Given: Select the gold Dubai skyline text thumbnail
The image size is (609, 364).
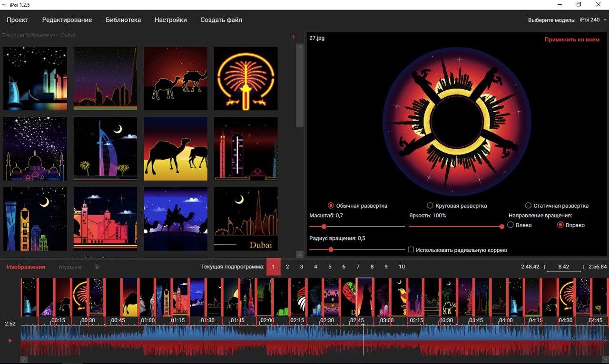Looking at the screenshot, I should tap(246, 219).
